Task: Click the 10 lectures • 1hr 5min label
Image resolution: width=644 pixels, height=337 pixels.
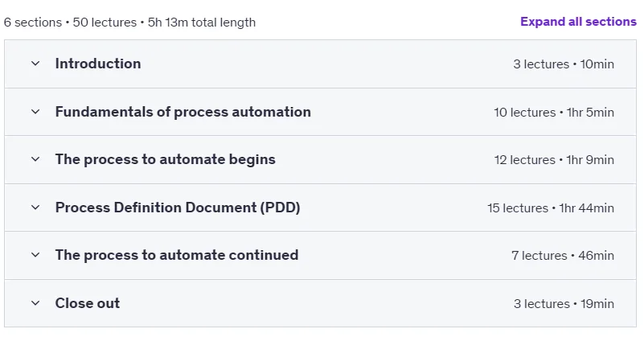Action: coord(554,112)
